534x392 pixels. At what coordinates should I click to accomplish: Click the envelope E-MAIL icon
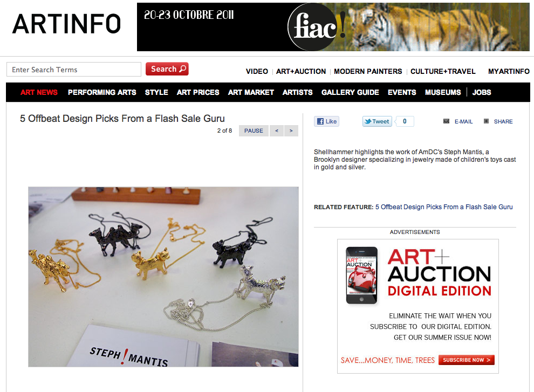pyautogui.click(x=446, y=121)
